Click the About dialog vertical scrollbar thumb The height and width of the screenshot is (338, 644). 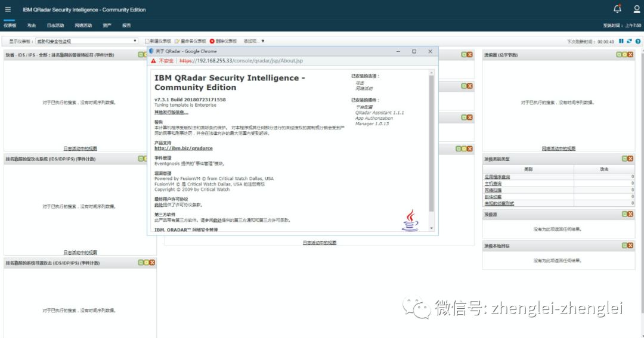431,144
